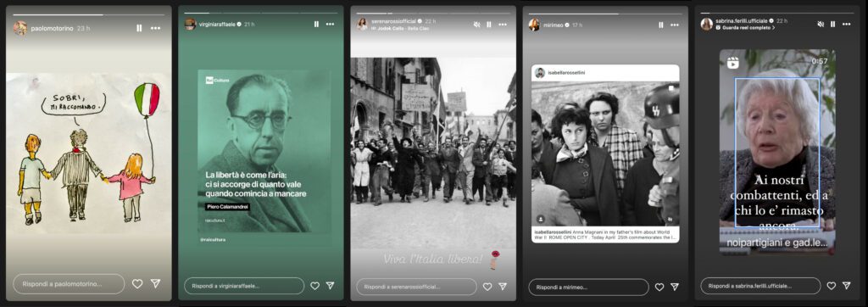868x307 pixels.
Task: Pause the sabrina.ferilli.ufficiale story
Action: pyautogui.click(x=833, y=24)
